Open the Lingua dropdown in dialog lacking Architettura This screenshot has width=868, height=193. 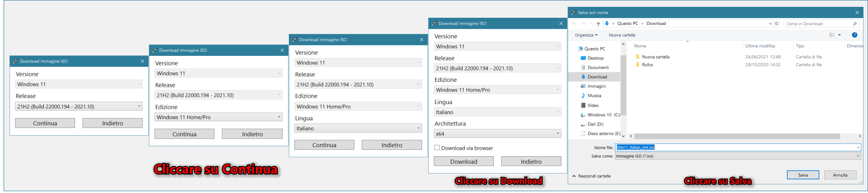click(x=358, y=129)
